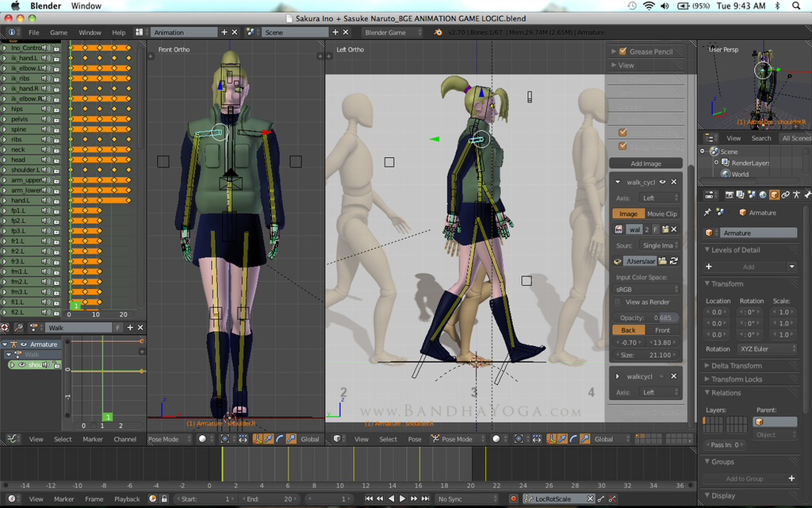Image resolution: width=812 pixels, height=508 pixels.
Task: Open the Single Image source dropdown
Action: pos(659,246)
